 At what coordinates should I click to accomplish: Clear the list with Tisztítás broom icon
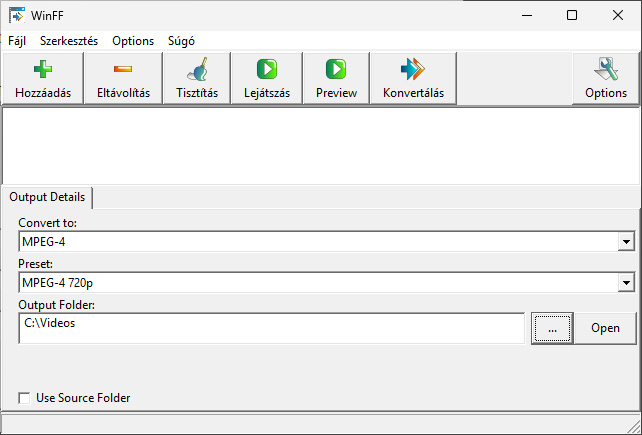197,70
